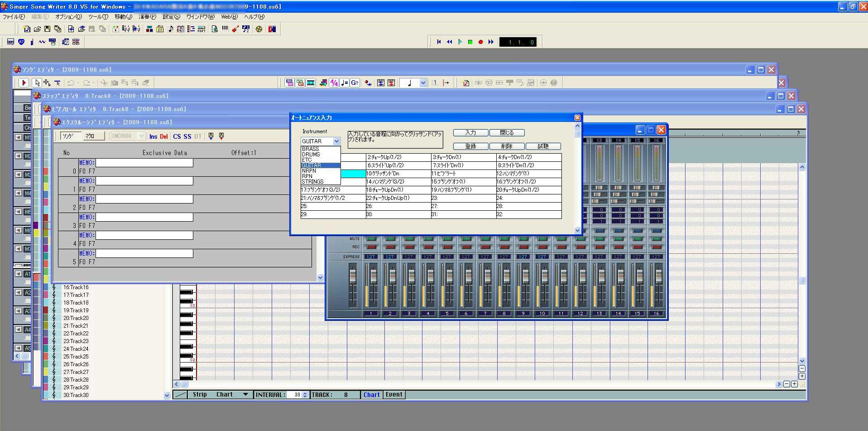This screenshot has width=868, height=431.
Task: Switch to the マクロ tab in Exclusive Editor
Action: [93, 136]
